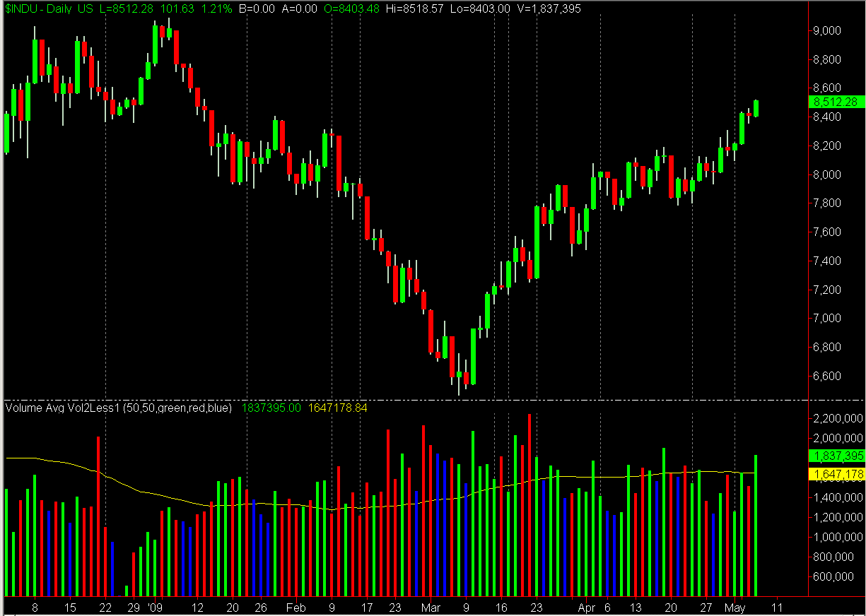Select the 1,200,000 volume axis label
Screen dimensions: 866x616
[x=838, y=517]
